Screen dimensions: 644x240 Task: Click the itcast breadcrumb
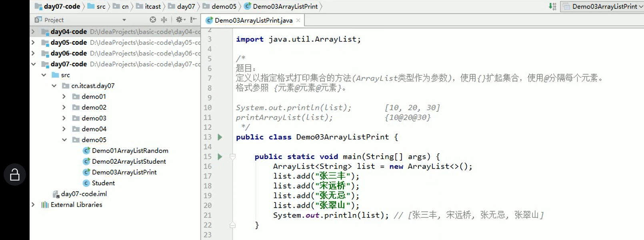pos(148,6)
